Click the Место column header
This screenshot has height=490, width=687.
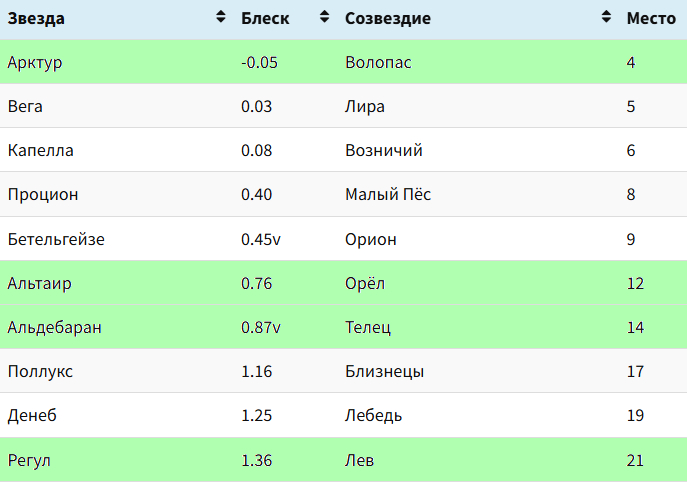[x=651, y=18]
